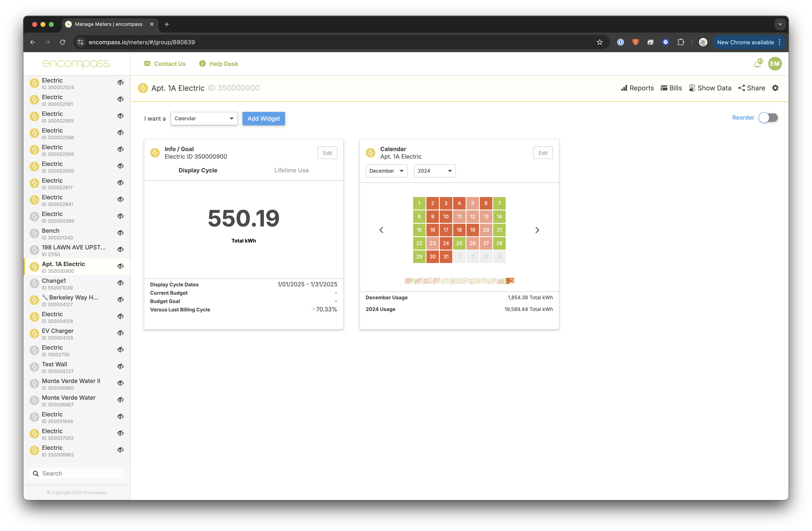Click the Reports bar chart icon
The image size is (812, 531).
[624, 88]
